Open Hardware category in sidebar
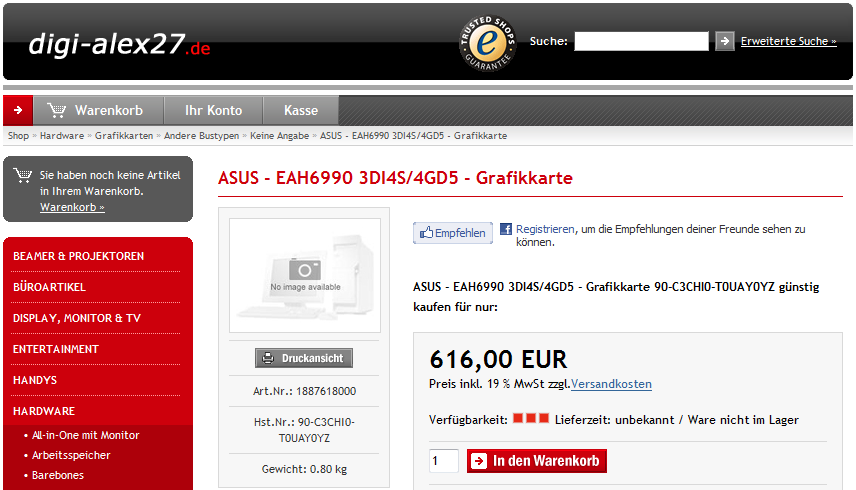Screen dimensions: 856x490 [44, 411]
